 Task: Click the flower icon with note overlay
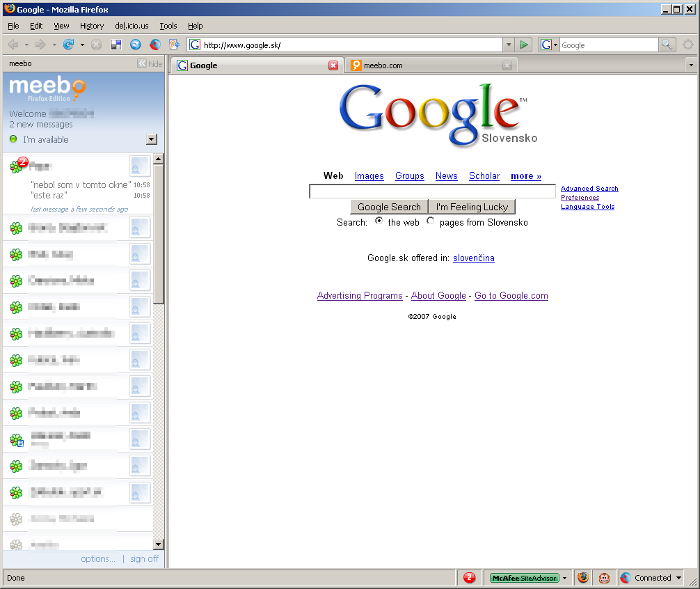click(17, 440)
